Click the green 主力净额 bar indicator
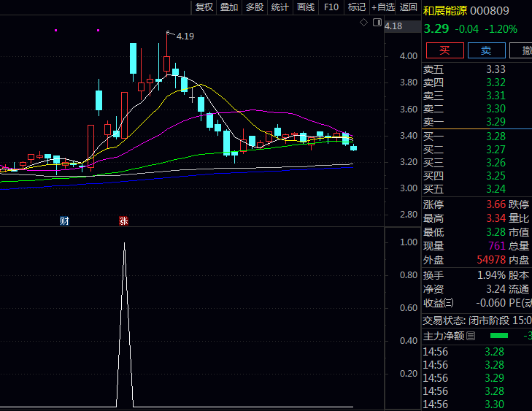 [498, 336]
